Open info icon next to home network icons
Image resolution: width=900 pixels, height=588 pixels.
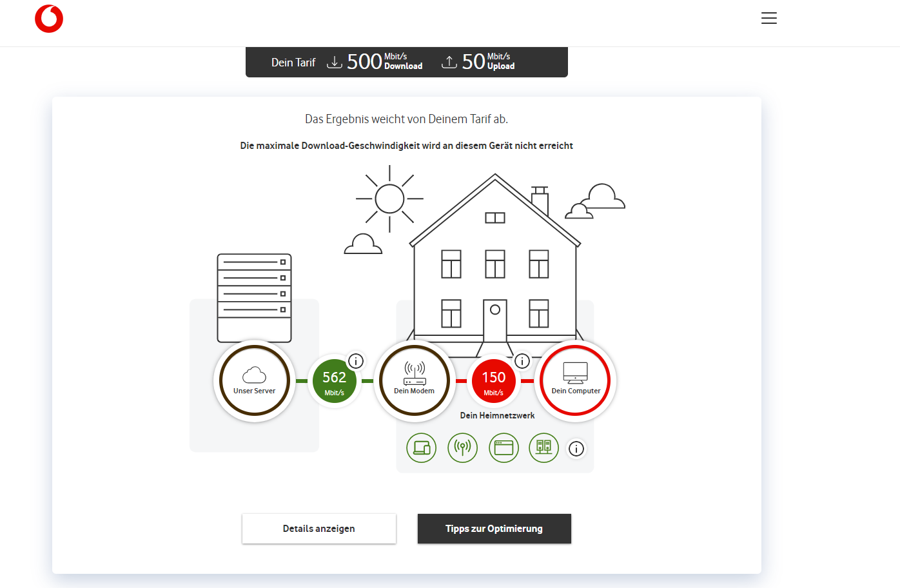click(576, 449)
